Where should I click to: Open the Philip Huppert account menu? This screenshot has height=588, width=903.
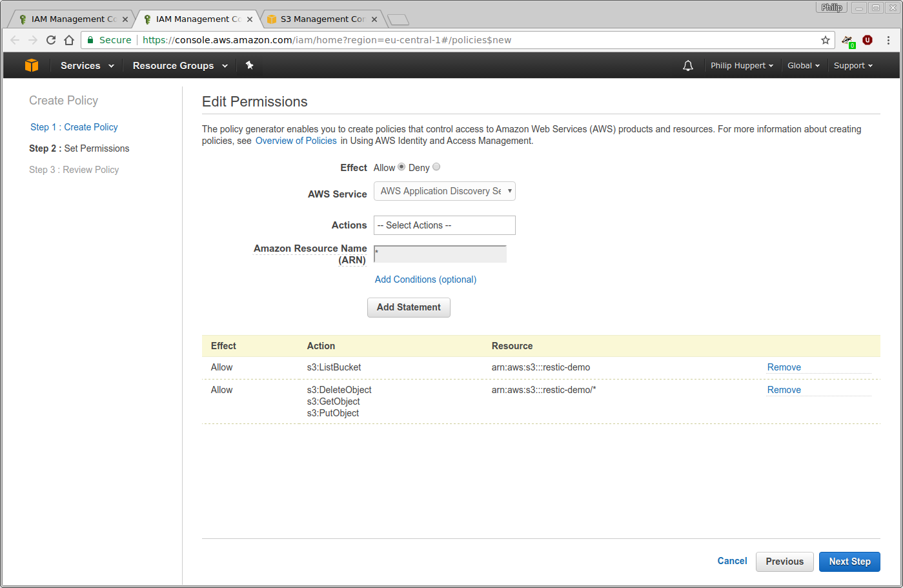[742, 66]
